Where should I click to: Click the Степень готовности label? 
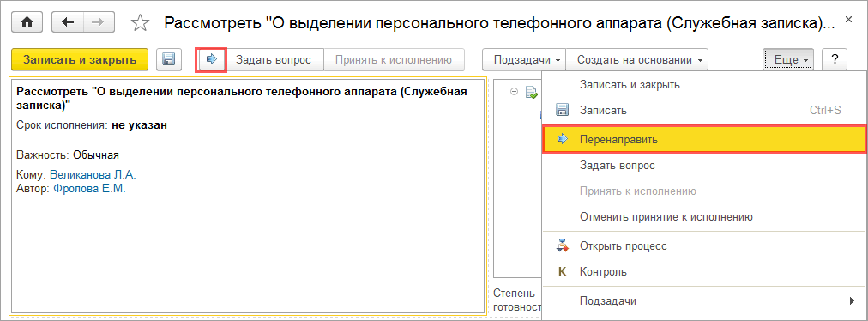coord(516,300)
